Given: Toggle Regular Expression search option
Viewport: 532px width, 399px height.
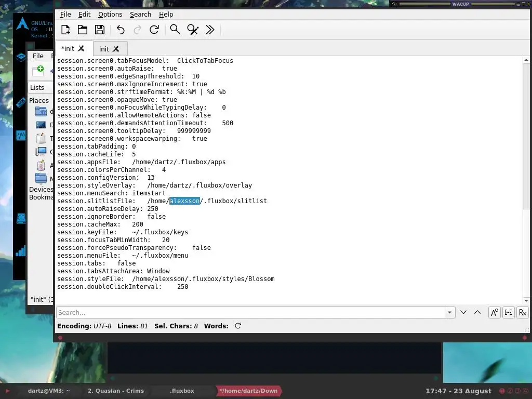Looking at the screenshot, I should pyautogui.click(x=523, y=312).
